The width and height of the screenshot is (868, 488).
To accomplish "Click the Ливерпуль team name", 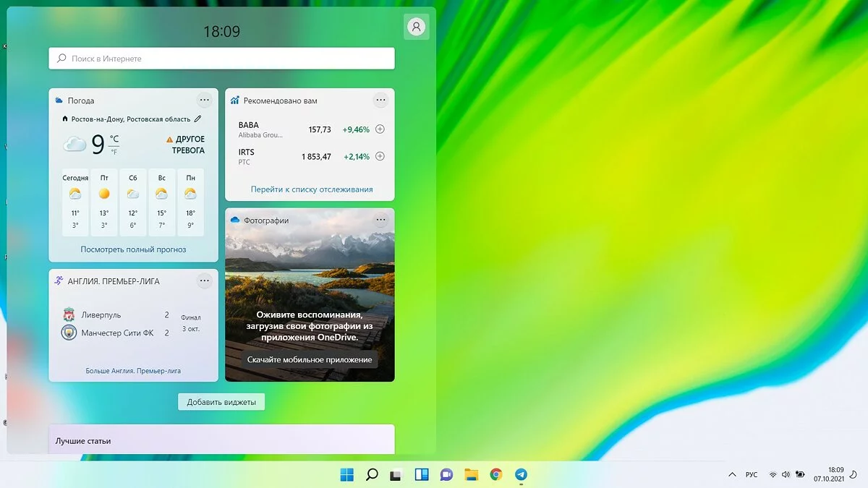I will (101, 315).
